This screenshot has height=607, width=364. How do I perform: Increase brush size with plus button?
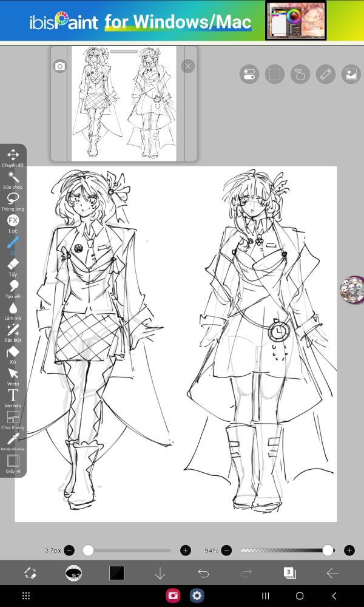[x=186, y=551]
